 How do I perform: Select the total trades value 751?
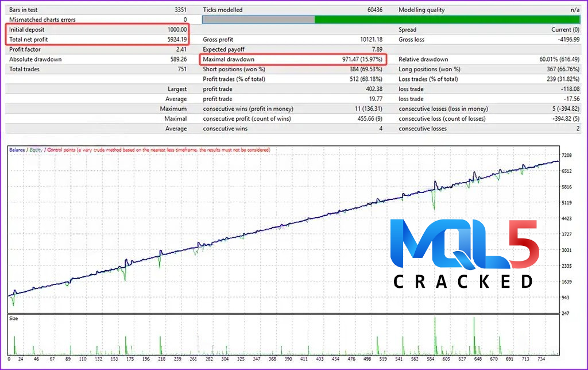tap(182, 69)
